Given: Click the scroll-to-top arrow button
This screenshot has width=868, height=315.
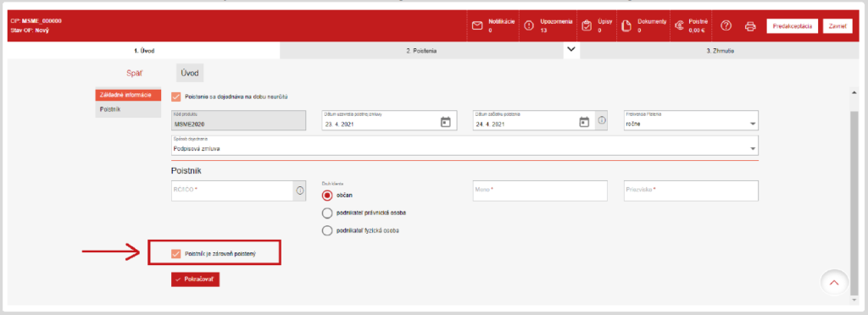Looking at the screenshot, I should pyautogui.click(x=834, y=283).
